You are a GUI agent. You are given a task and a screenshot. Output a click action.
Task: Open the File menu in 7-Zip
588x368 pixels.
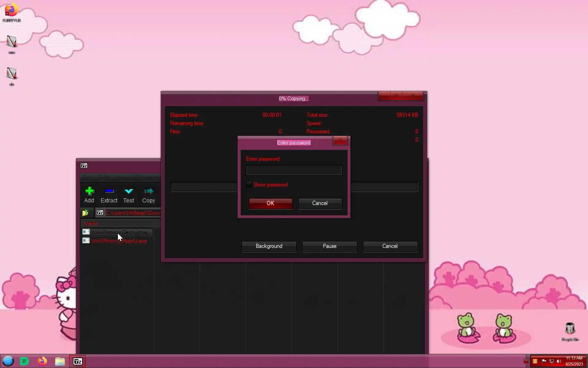[x=87, y=178]
